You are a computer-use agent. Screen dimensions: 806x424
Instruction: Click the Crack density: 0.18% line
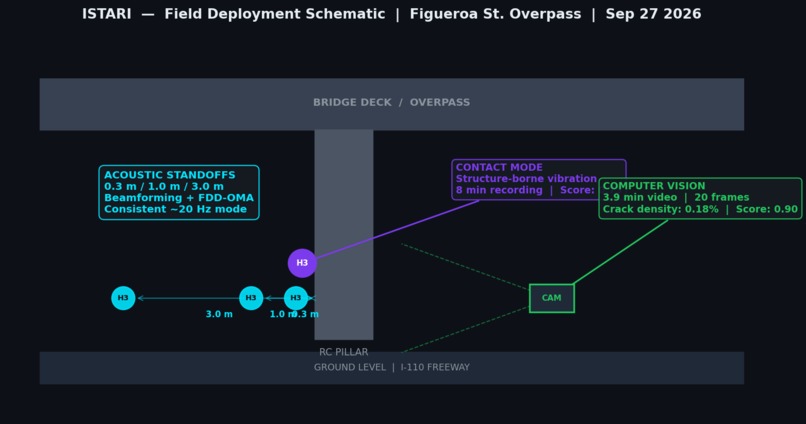(700, 209)
